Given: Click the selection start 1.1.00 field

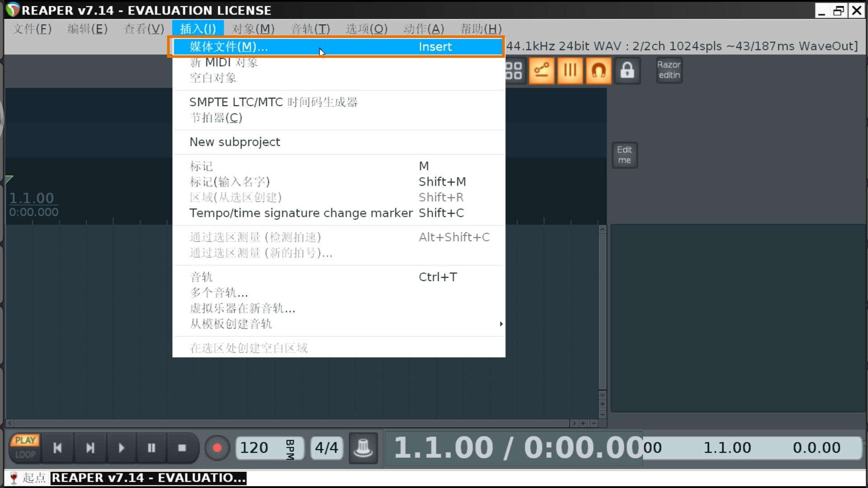Looking at the screenshot, I should coord(727,448).
